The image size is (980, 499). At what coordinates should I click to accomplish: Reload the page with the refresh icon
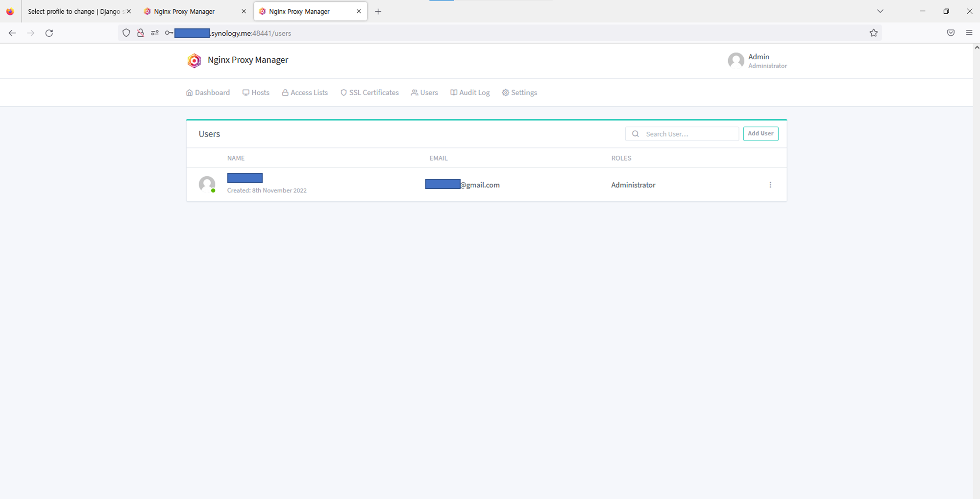click(x=49, y=33)
